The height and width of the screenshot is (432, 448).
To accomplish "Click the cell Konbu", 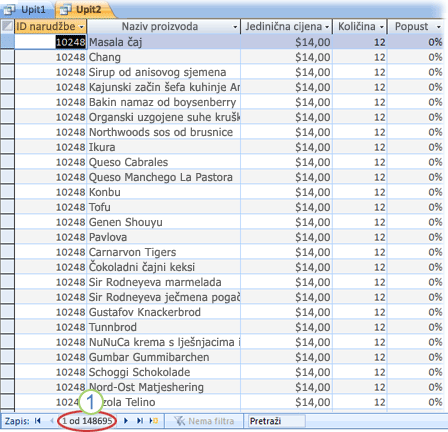I will coord(164,192).
